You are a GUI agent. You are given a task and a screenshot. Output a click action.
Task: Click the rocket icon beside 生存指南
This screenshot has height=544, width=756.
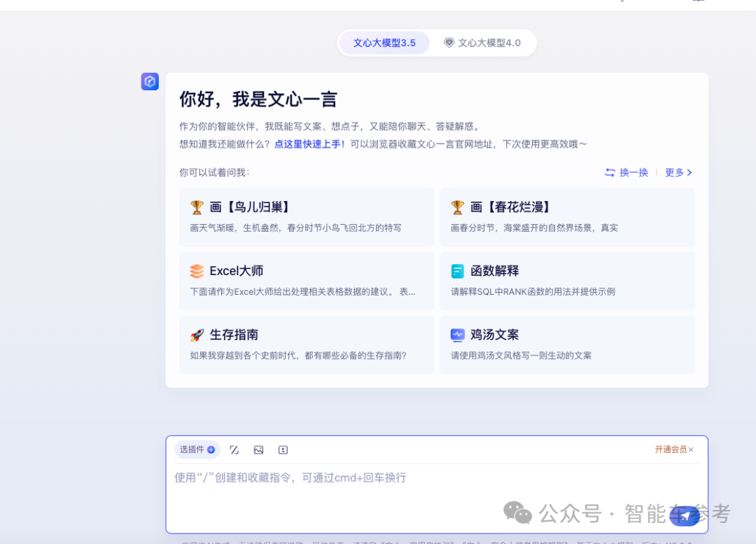[x=197, y=335]
